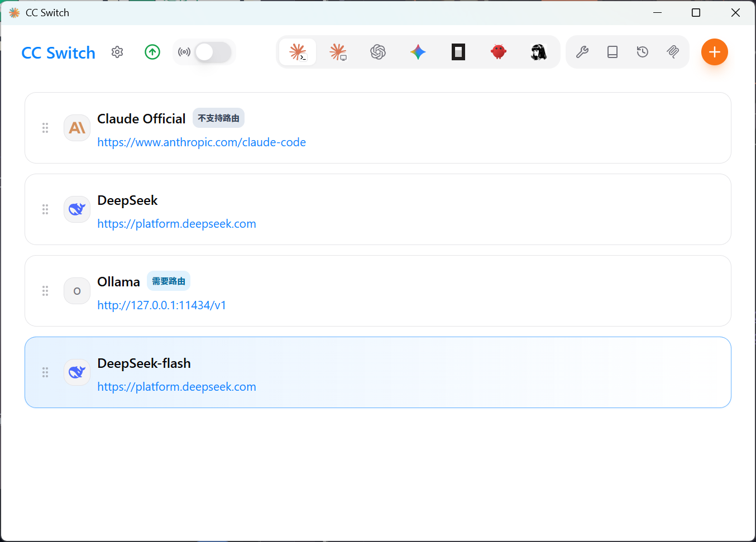The width and height of the screenshot is (756, 542).
Task: Open the DeepSeek platform link in the DeepSeek card
Action: pos(176,224)
